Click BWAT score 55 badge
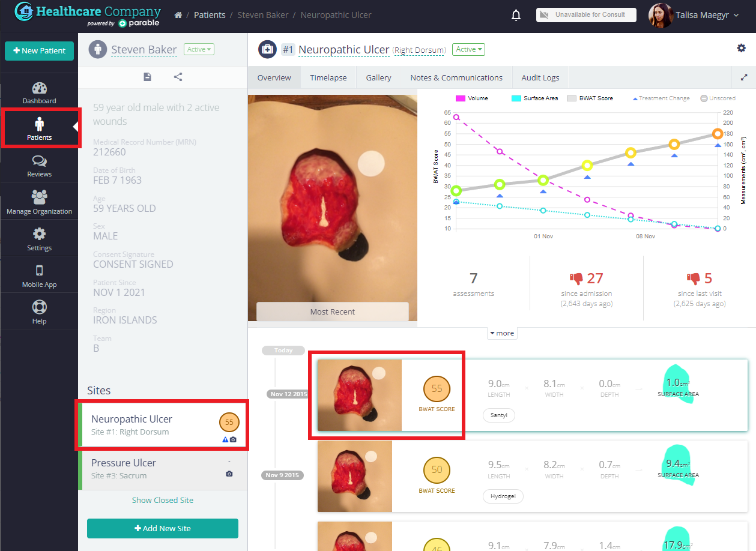756x551 pixels. [437, 388]
